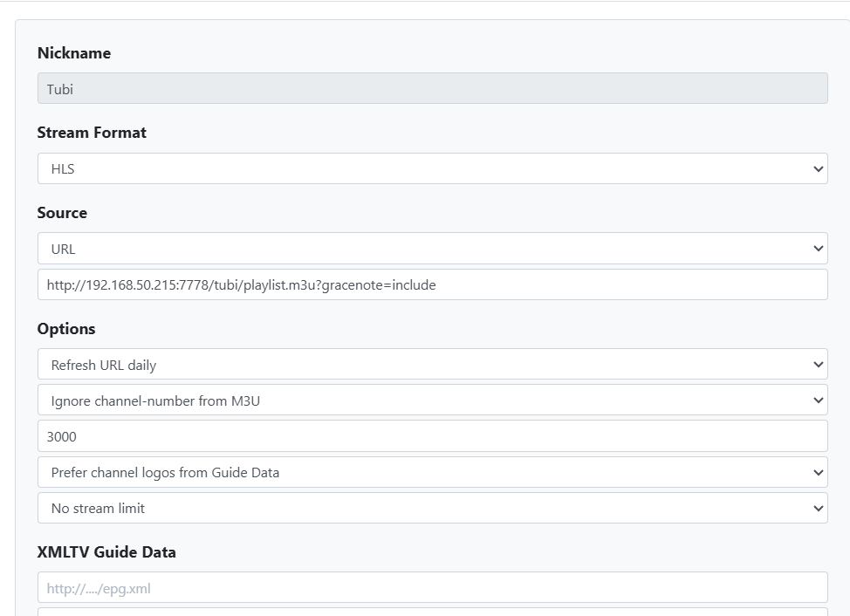850x616 pixels.
Task: Click the Options section heading
Action: click(66, 329)
